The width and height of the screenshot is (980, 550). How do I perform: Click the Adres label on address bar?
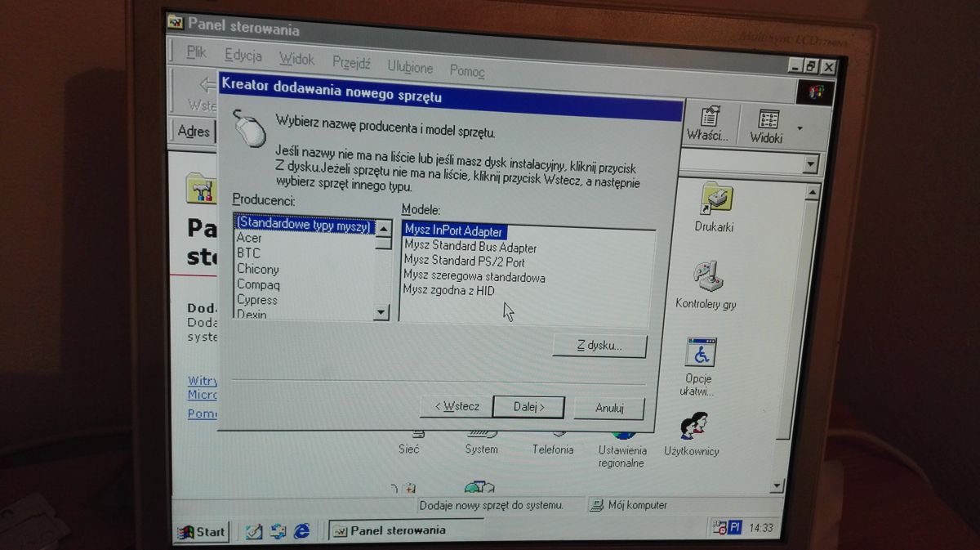(x=194, y=131)
